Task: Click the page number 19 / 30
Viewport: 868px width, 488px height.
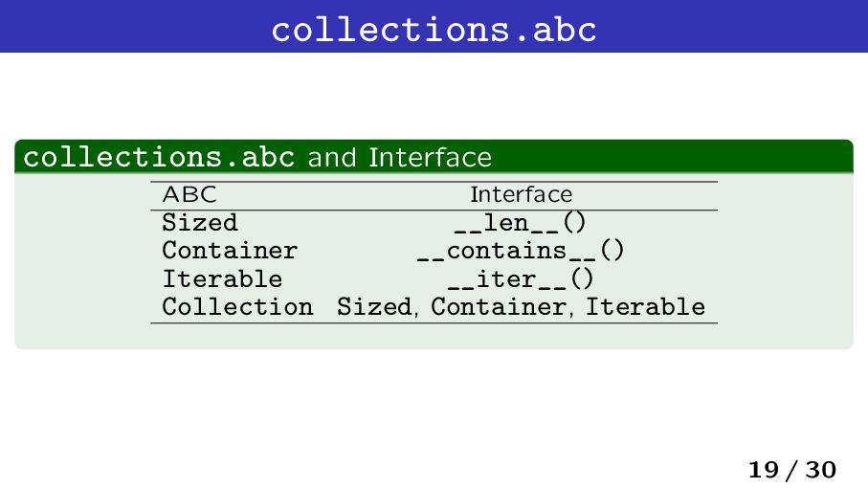Action: tap(792, 470)
